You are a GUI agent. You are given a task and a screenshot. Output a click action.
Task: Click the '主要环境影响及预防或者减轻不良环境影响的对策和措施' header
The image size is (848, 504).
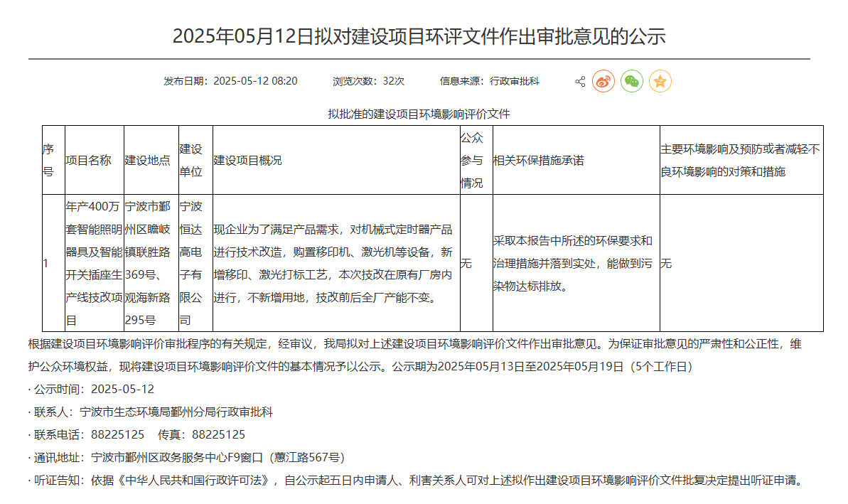[x=741, y=160]
